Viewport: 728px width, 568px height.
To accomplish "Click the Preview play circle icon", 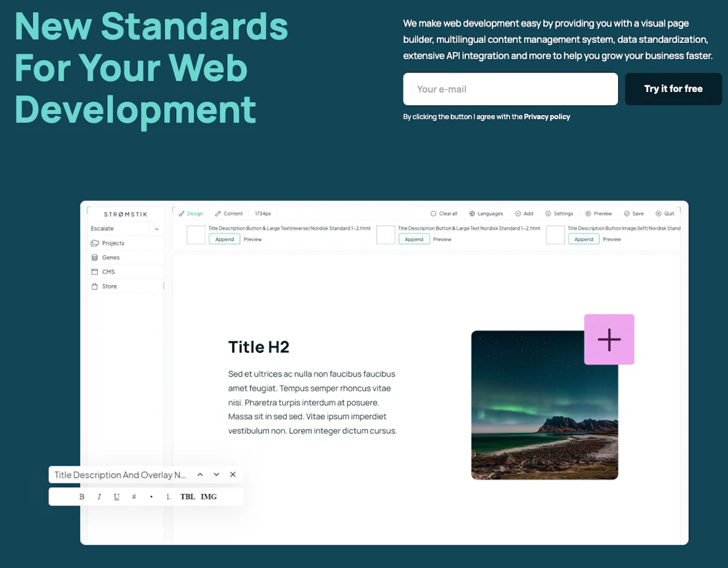I will pyautogui.click(x=588, y=213).
